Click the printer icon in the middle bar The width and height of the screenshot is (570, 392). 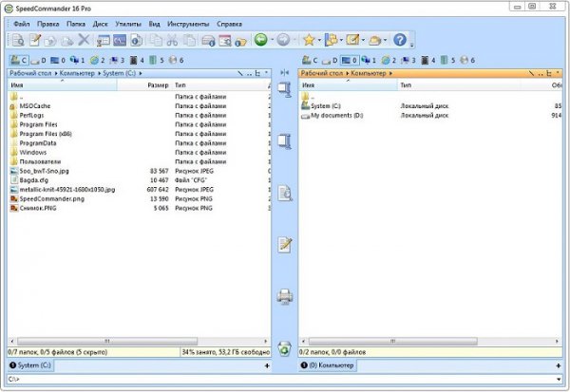(285, 296)
